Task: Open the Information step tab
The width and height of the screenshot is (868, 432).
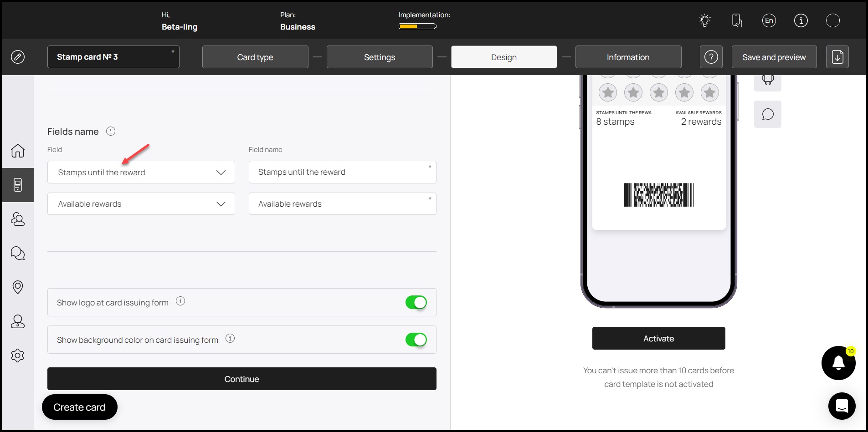Action: [628, 57]
